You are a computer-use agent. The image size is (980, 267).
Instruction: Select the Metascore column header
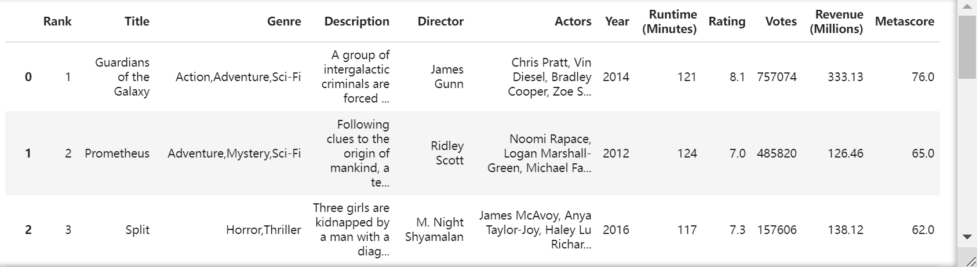[x=905, y=21]
